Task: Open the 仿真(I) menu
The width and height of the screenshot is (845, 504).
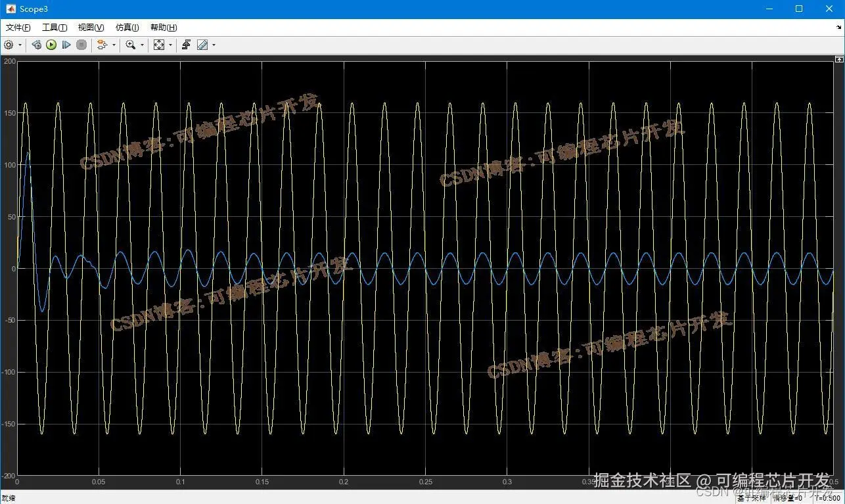Action: click(127, 28)
